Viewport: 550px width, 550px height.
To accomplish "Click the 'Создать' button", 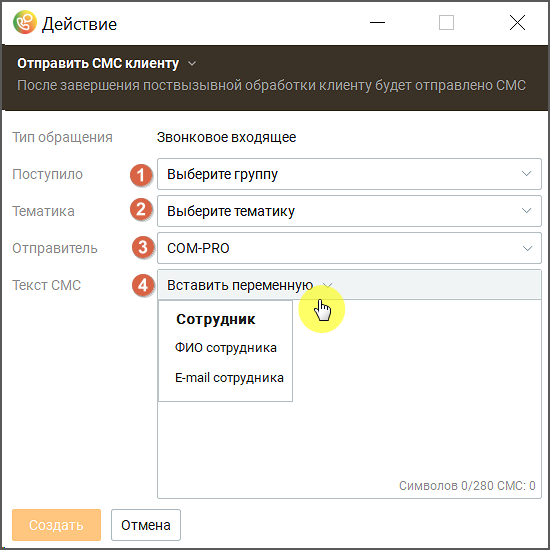I will tap(56, 525).
